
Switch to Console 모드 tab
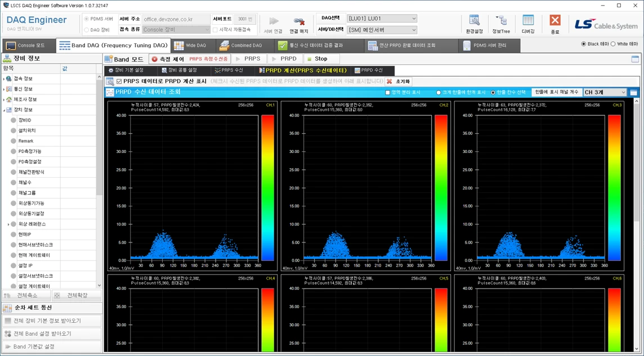pos(28,46)
